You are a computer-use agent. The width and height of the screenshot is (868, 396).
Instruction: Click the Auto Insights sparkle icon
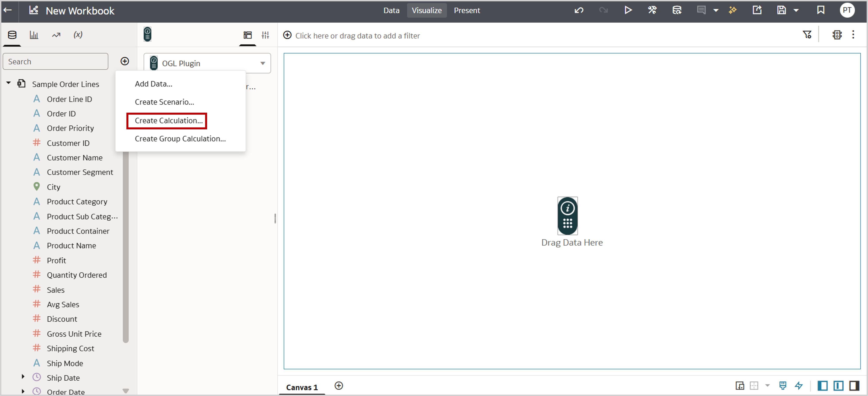click(x=732, y=11)
